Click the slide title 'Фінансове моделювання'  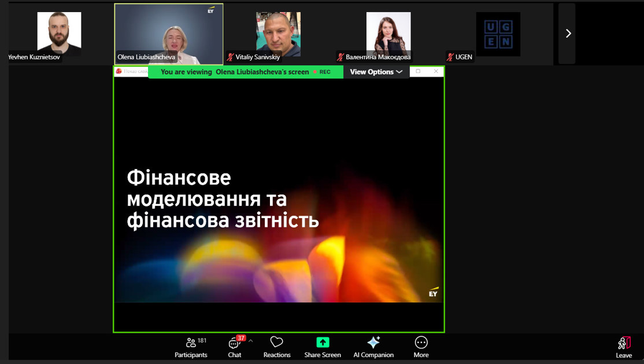207,188
